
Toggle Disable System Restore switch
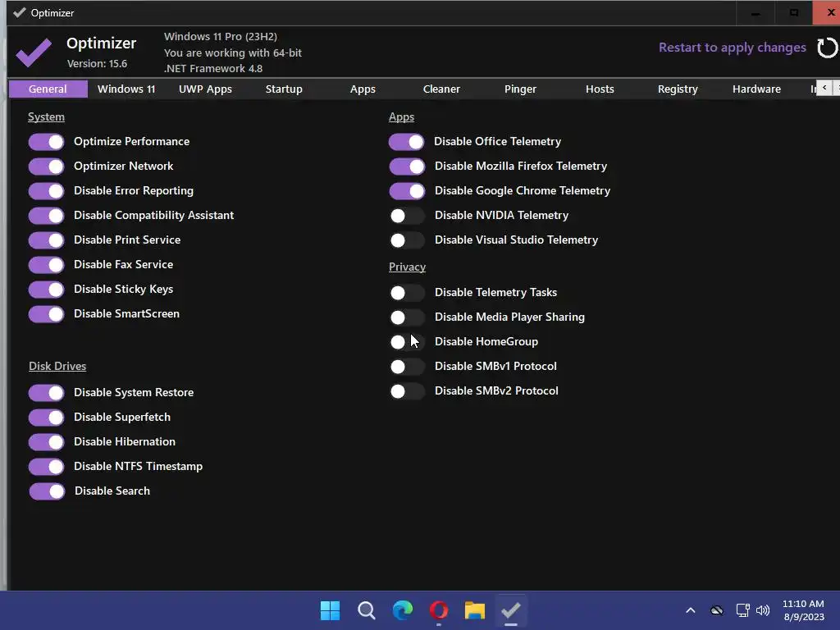point(47,393)
